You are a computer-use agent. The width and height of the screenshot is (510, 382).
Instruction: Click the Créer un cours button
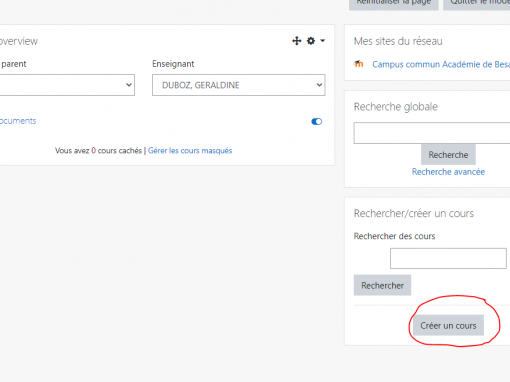(448, 325)
